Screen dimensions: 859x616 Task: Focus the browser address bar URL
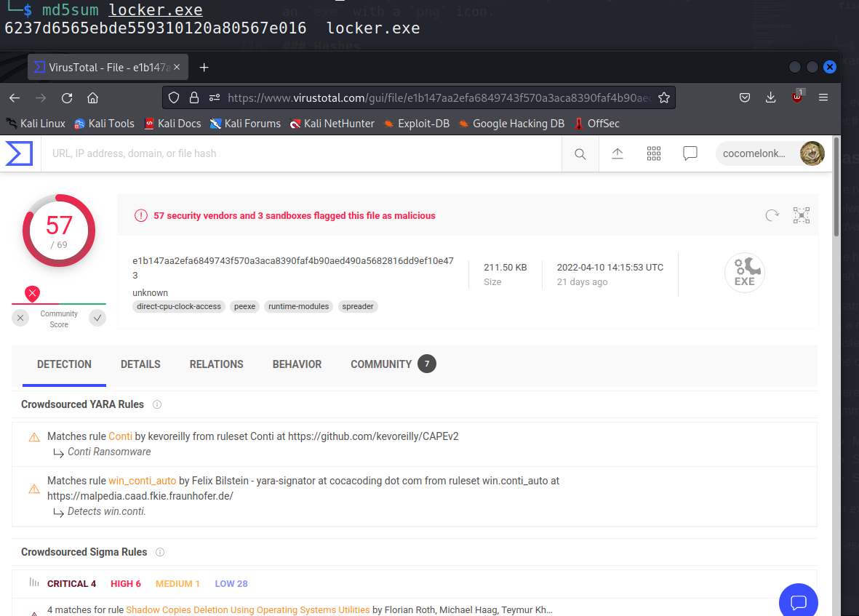(439, 98)
